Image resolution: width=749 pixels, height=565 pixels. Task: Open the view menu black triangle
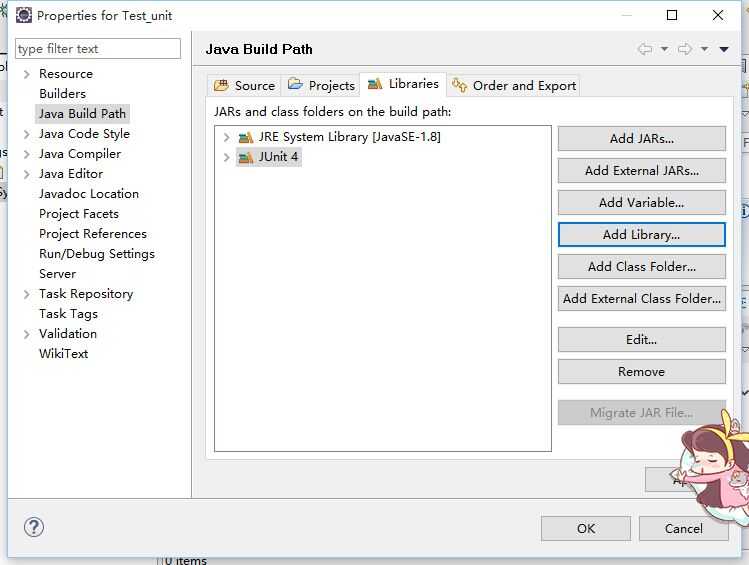(724, 49)
